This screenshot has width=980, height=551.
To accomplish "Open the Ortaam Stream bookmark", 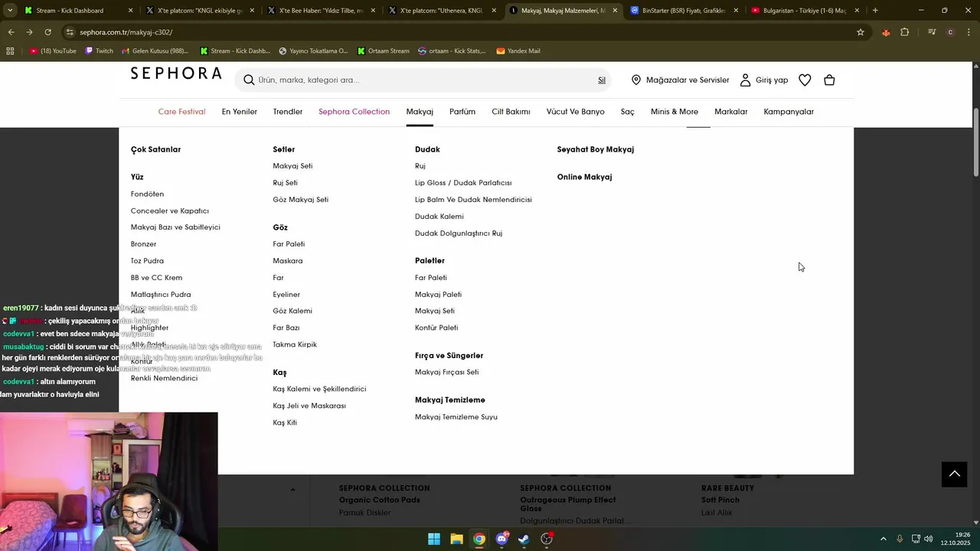I will tap(383, 51).
